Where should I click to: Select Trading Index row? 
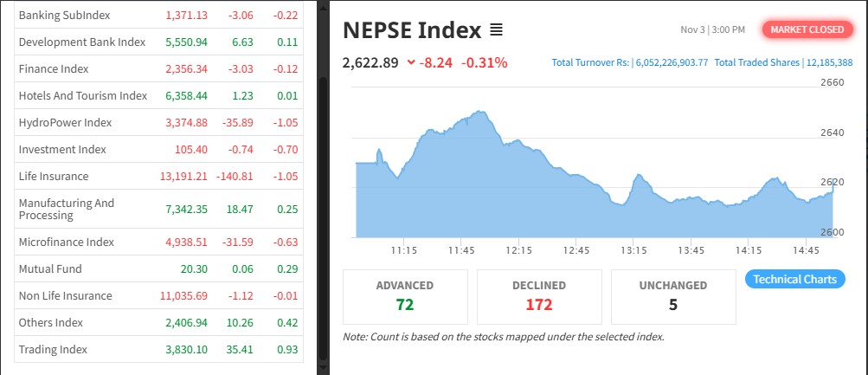(53, 349)
